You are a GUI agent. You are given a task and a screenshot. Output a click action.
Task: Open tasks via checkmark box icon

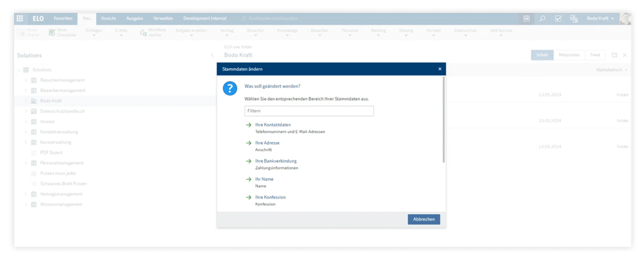(x=558, y=19)
